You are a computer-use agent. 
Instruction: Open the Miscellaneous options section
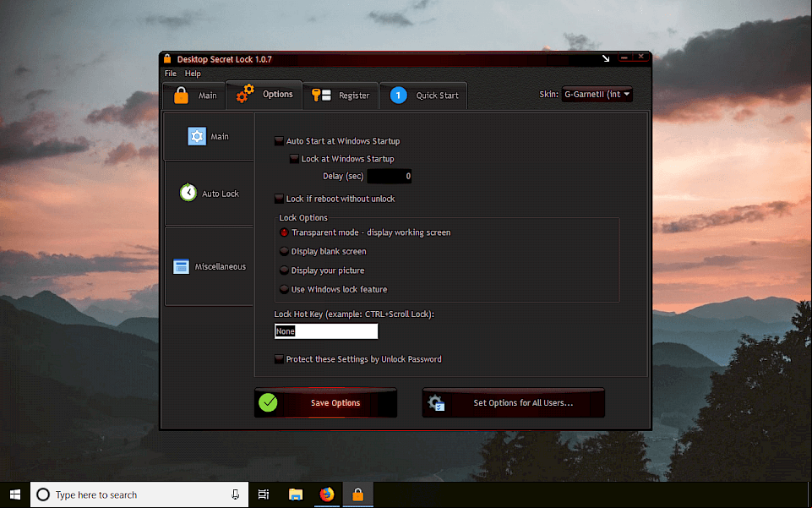click(210, 266)
